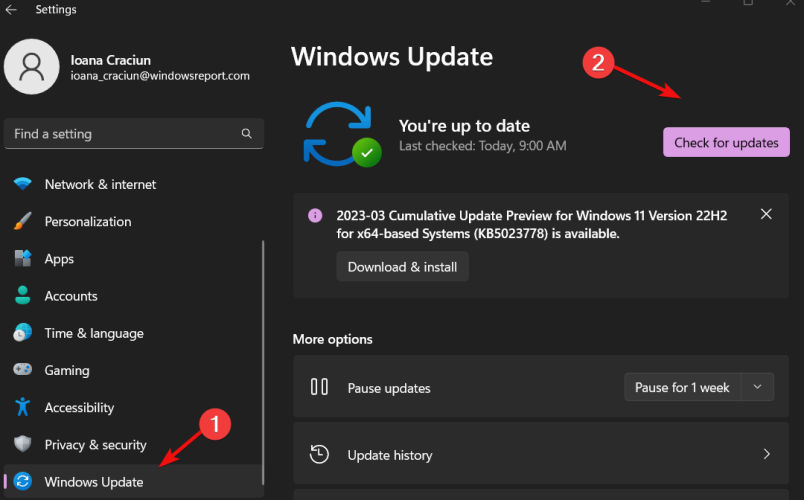
Task: Open Network & internet settings
Action: (133, 184)
